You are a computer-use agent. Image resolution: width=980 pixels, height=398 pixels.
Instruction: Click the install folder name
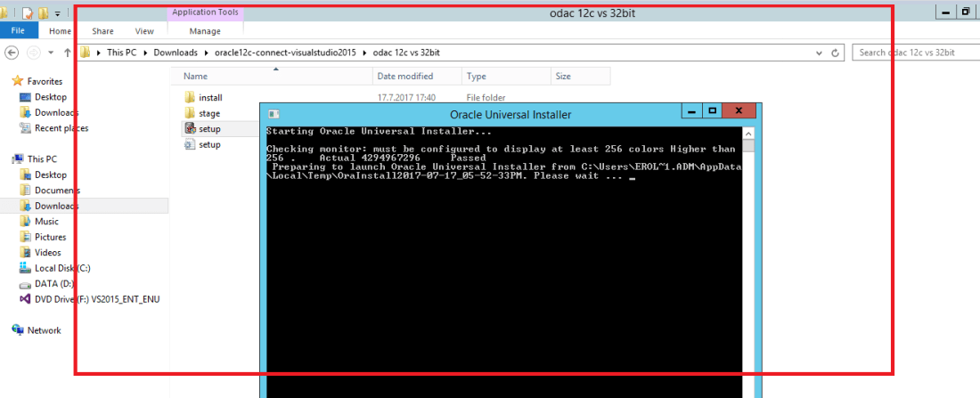click(x=210, y=97)
